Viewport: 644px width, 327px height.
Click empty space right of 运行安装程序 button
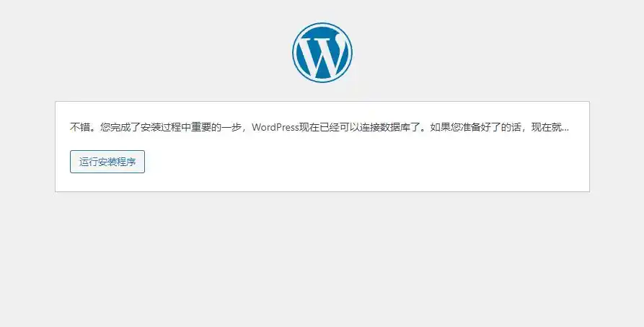click(x=329, y=162)
